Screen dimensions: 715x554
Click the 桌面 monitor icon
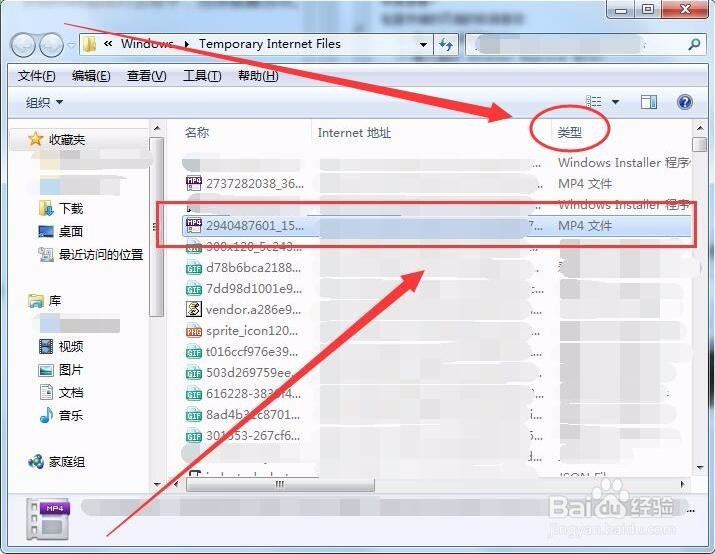46,232
